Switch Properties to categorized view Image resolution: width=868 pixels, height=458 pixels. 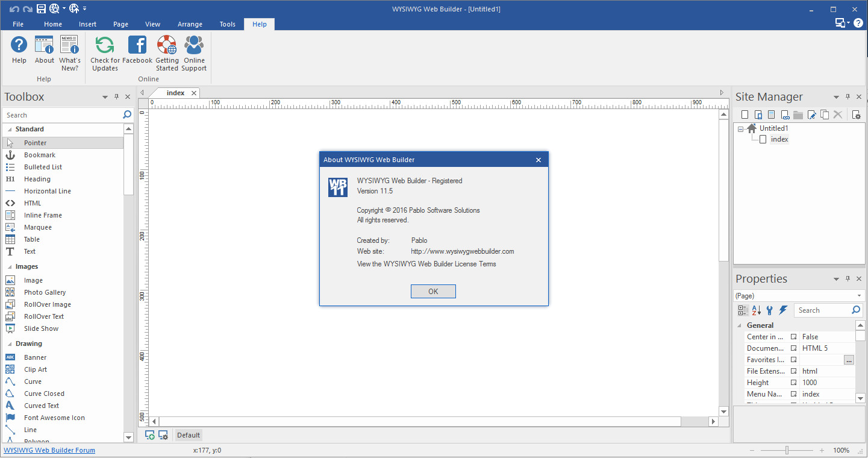point(743,310)
